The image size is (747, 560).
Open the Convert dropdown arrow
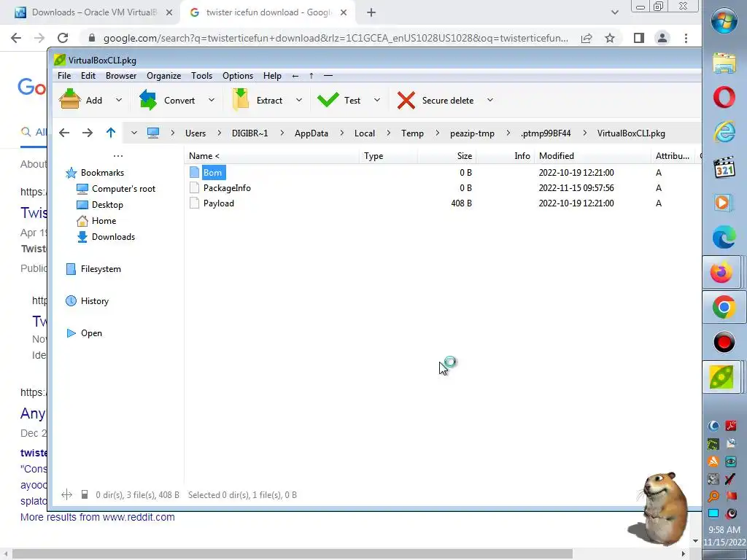click(x=211, y=100)
